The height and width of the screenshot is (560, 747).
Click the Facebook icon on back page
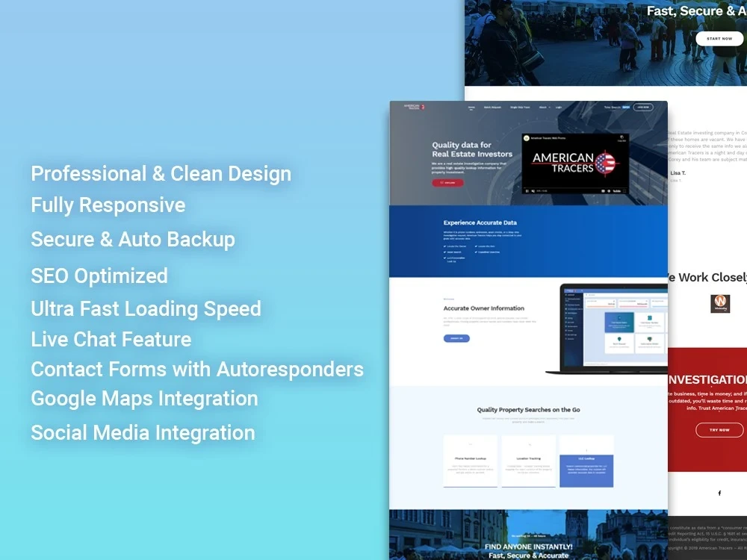tap(719, 493)
